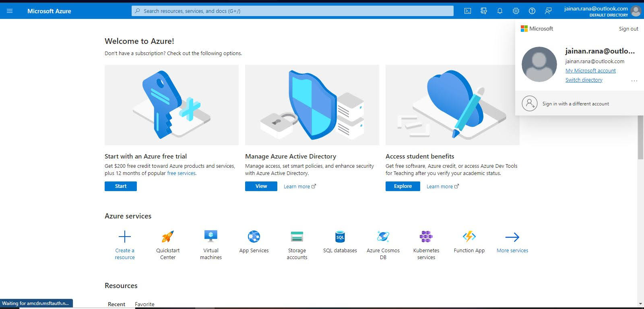Open Azure Cosmos DB icon
The width and height of the screenshot is (644, 309).
click(383, 237)
